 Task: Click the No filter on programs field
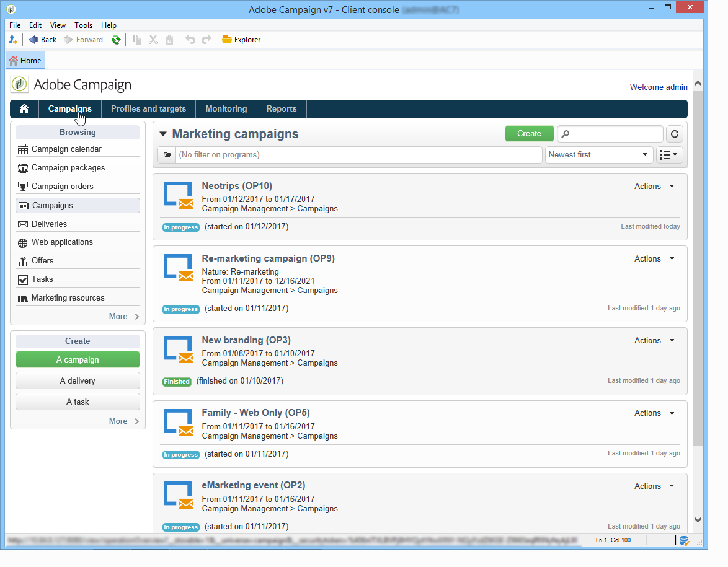tap(358, 155)
